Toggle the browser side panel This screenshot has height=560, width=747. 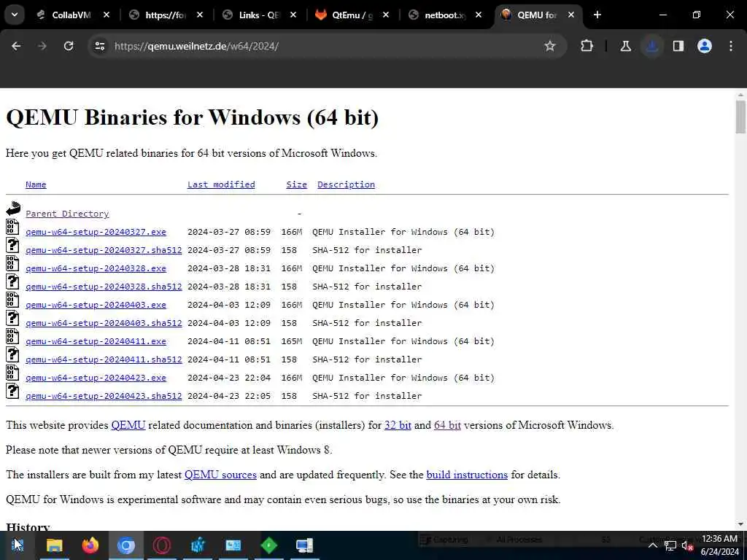(x=678, y=46)
